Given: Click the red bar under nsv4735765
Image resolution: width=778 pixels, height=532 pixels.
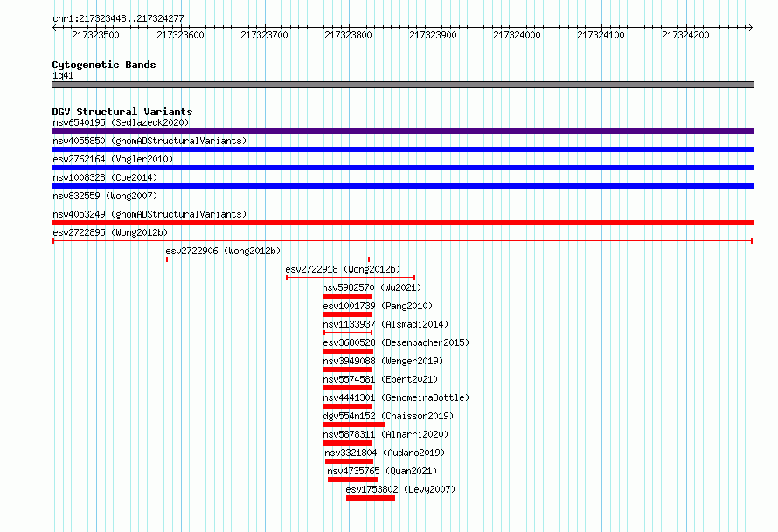Looking at the screenshot, I should [353, 480].
